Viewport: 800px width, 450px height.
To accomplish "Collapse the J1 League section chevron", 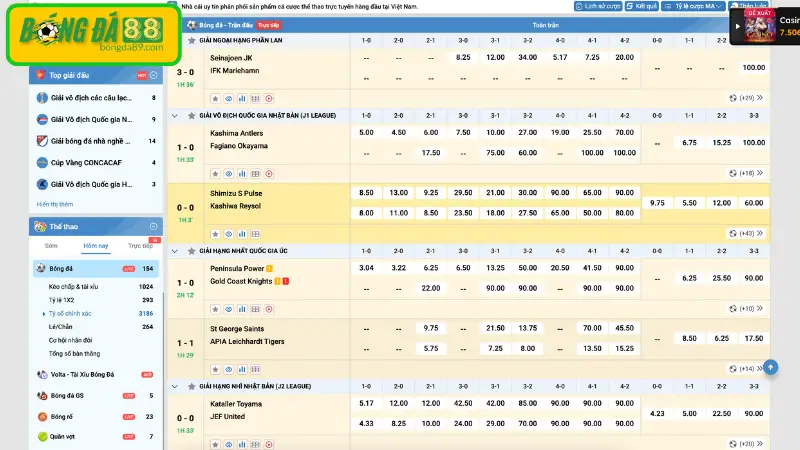I will [x=175, y=116].
